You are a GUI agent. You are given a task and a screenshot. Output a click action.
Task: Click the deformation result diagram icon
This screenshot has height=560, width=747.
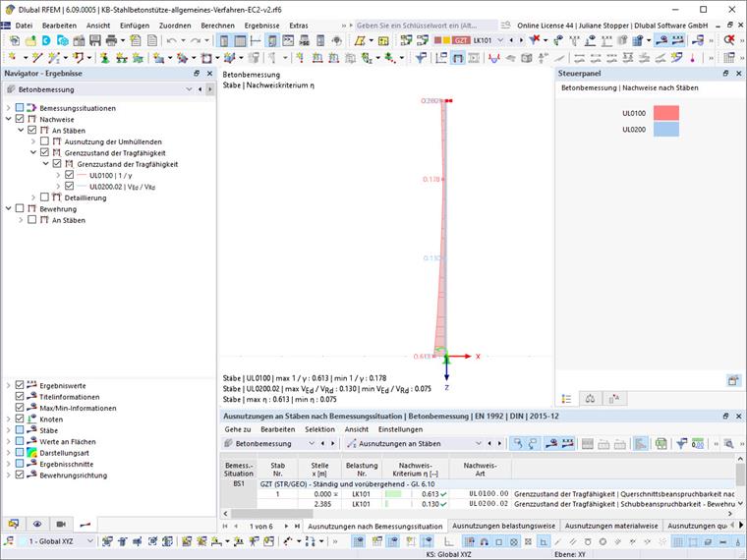(x=494, y=58)
